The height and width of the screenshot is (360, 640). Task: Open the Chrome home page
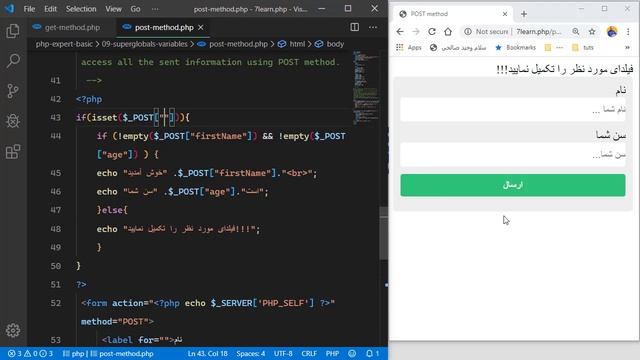point(448,31)
